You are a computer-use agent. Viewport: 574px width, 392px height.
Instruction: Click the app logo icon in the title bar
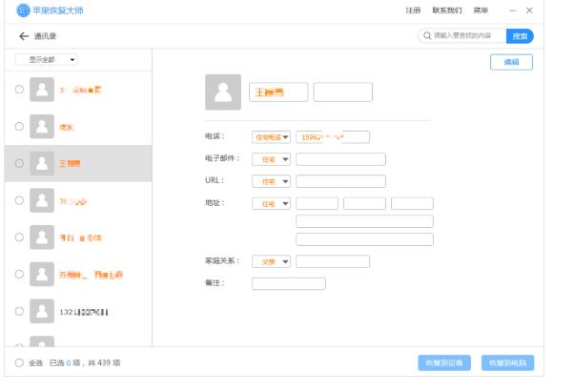pos(24,10)
